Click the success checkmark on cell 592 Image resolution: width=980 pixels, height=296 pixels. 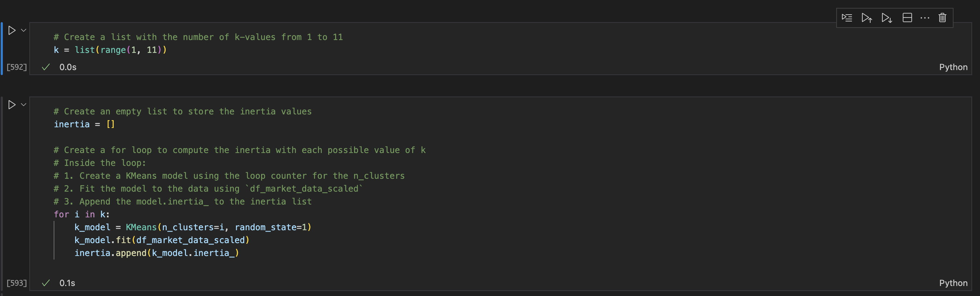[x=45, y=66]
